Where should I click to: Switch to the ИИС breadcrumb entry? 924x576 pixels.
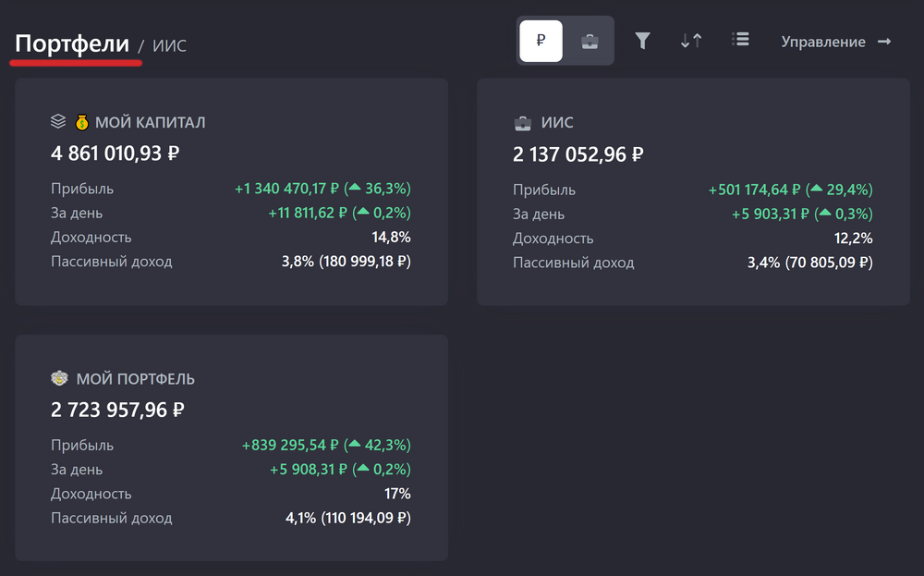[170, 45]
